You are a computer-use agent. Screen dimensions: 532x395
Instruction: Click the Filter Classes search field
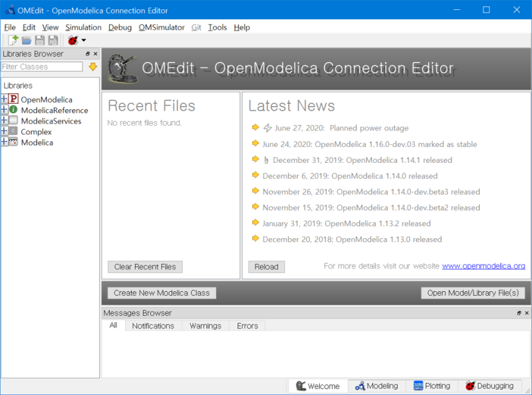pyautogui.click(x=42, y=67)
